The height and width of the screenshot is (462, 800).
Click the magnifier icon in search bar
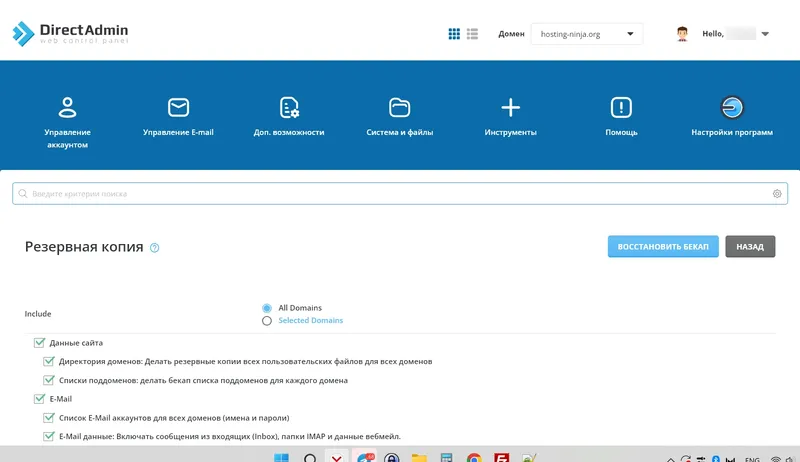click(x=22, y=194)
